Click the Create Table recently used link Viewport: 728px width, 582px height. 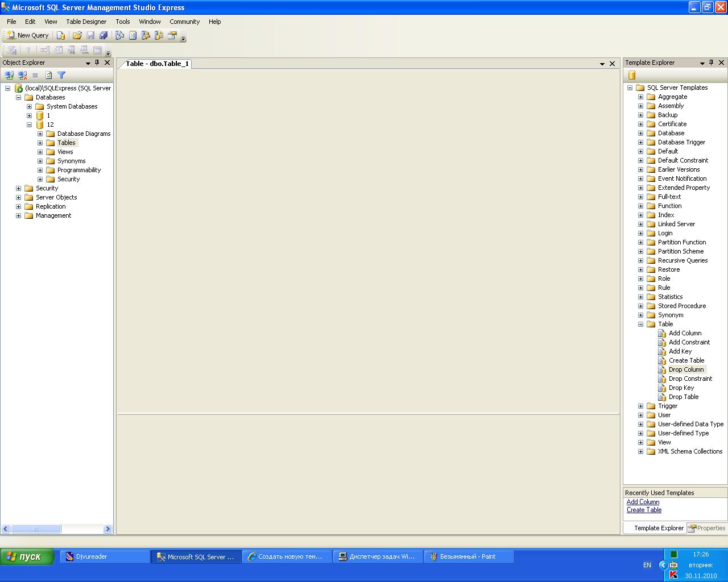tap(644, 510)
